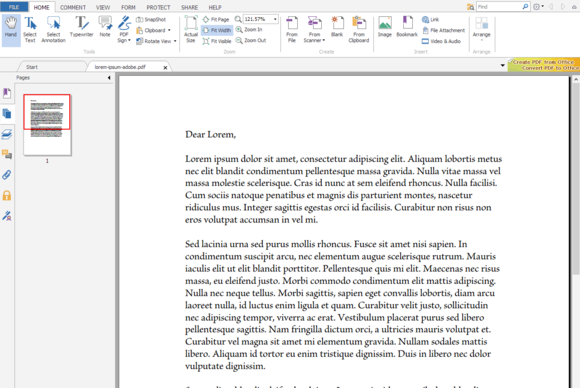Open the document tab list dropdown arrow
Image resolution: width=580 pixels, height=388 pixels.
click(503, 65)
